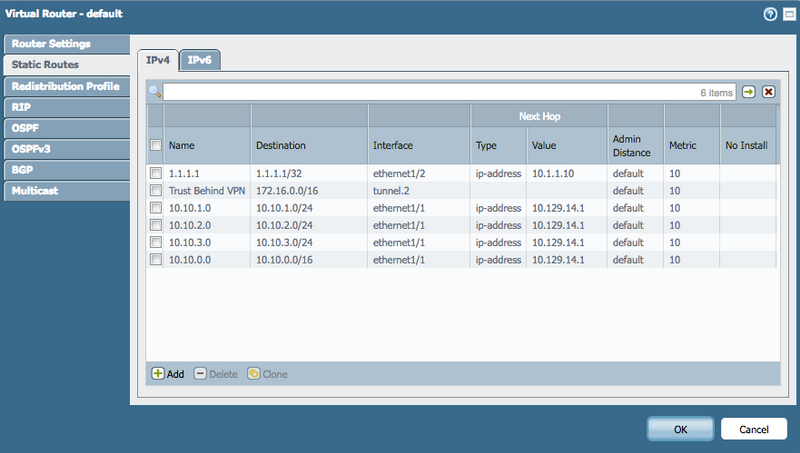The width and height of the screenshot is (800, 453).
Task: Sort by the Destination column header
Action: pyautogui.click(x=309, y=145)
